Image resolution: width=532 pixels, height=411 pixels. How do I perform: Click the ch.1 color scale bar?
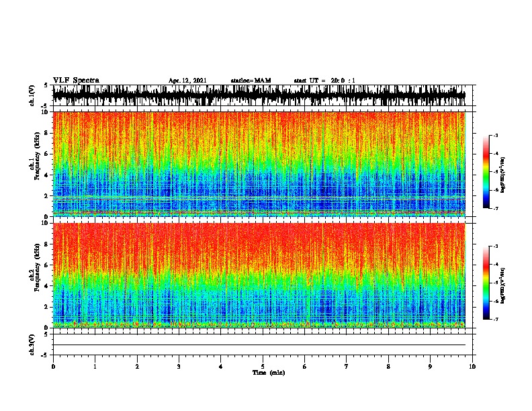coord(486,172)
